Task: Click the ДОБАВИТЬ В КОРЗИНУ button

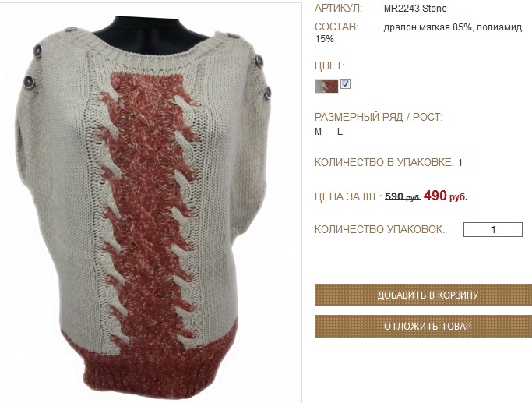Action: 423,295
